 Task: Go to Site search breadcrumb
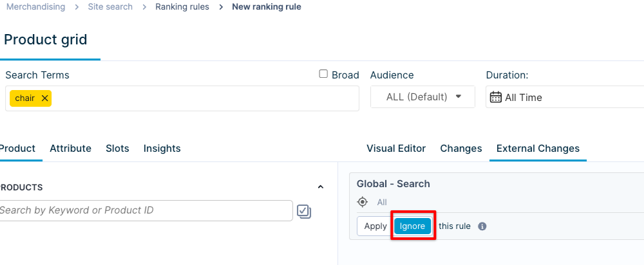(110, 7)
